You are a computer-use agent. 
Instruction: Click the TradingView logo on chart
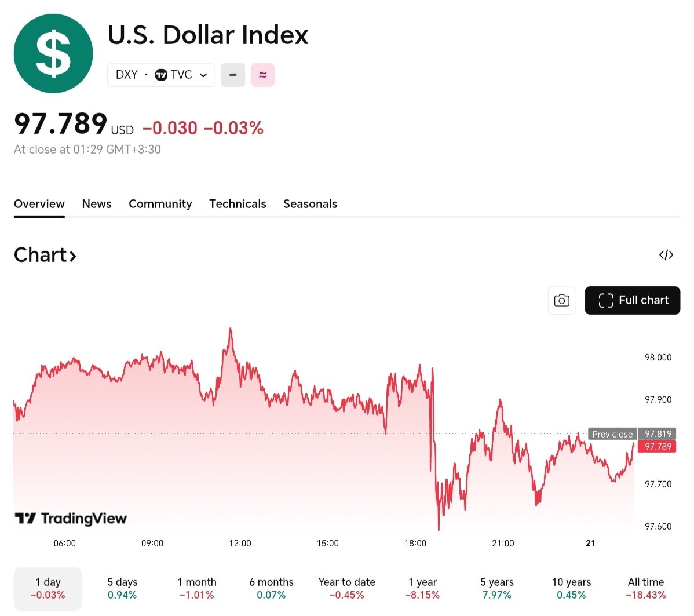pyautogui.click(x=71, y=518)
